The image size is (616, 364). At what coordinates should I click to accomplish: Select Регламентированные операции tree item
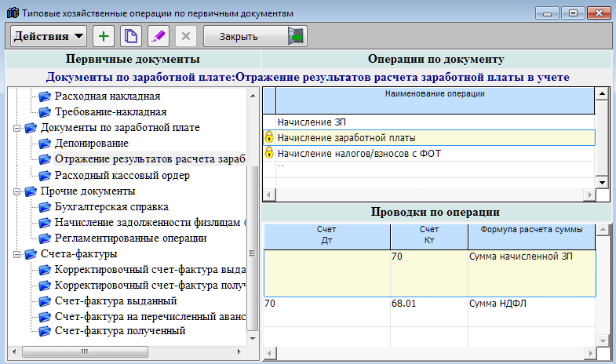pyautogui.click(x=130, y=238)
